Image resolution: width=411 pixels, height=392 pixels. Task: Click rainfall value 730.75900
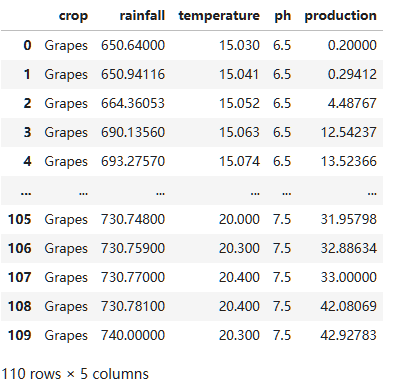[x=133, y=248]
